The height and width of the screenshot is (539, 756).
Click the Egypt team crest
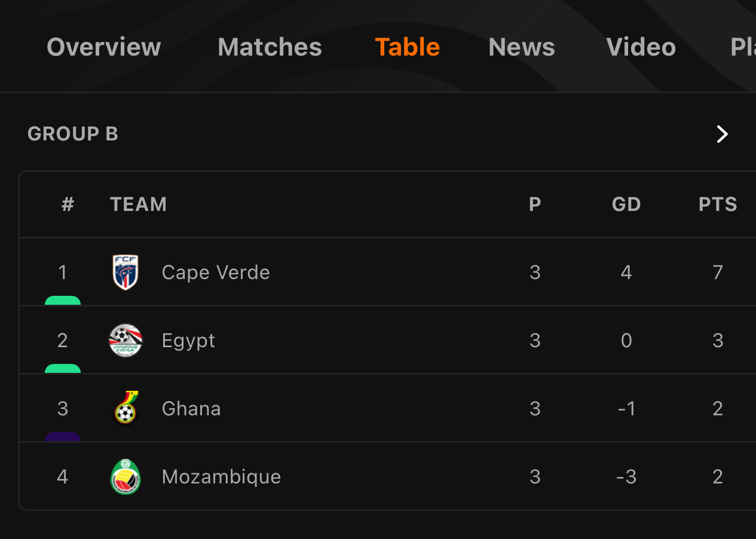click(x=126, y=341)
